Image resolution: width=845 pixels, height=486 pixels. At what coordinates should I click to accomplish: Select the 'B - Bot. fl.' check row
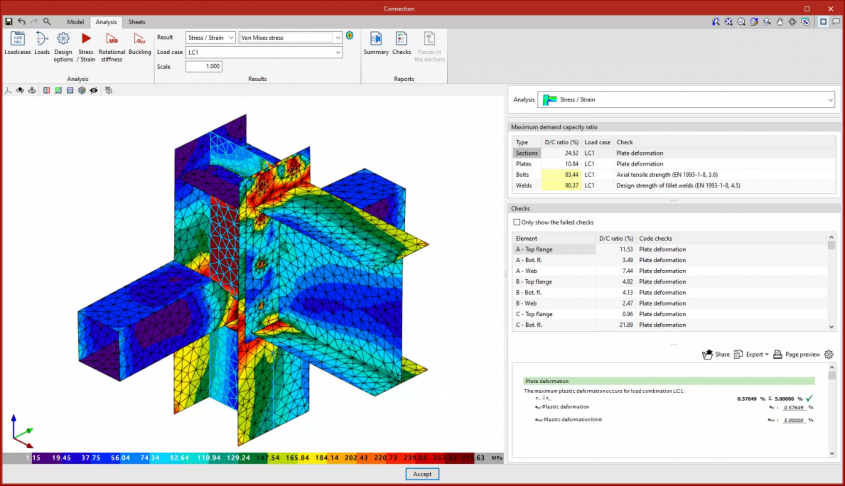[670, 293]
